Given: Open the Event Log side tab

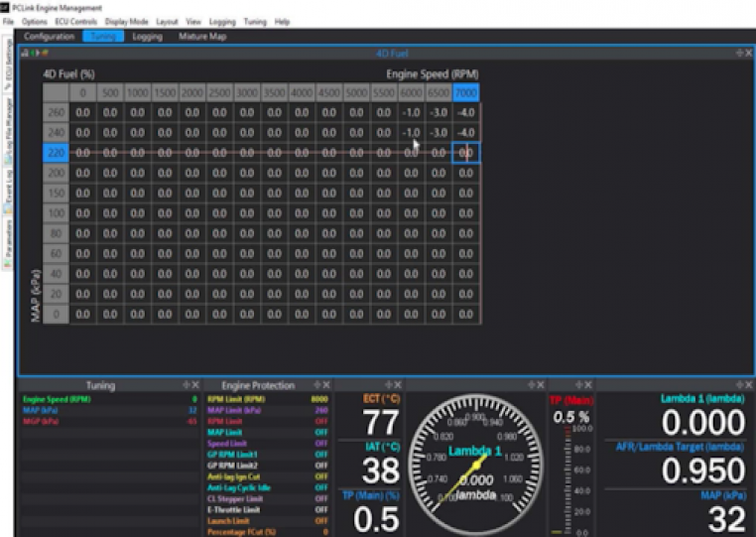Looking at the screenshot, I should [x=8, y=191].
